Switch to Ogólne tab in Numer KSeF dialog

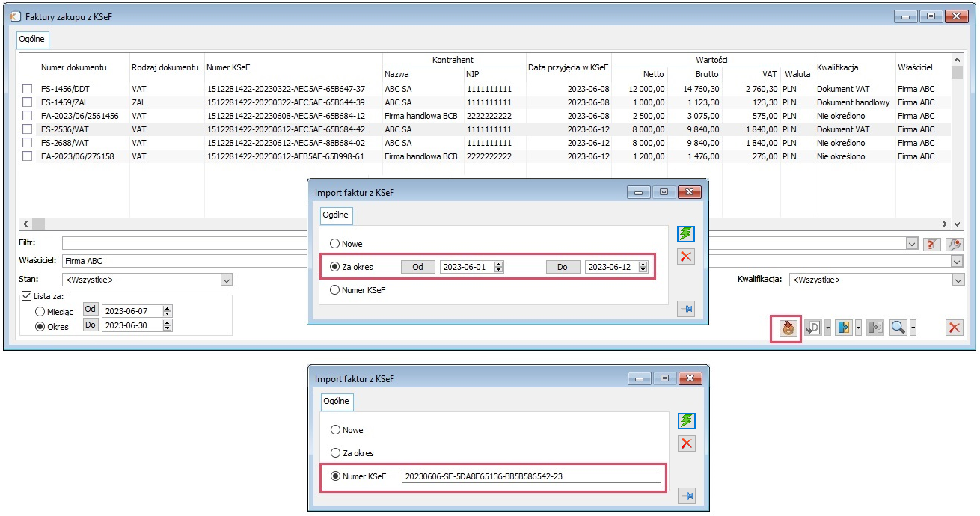click(336, 402)
